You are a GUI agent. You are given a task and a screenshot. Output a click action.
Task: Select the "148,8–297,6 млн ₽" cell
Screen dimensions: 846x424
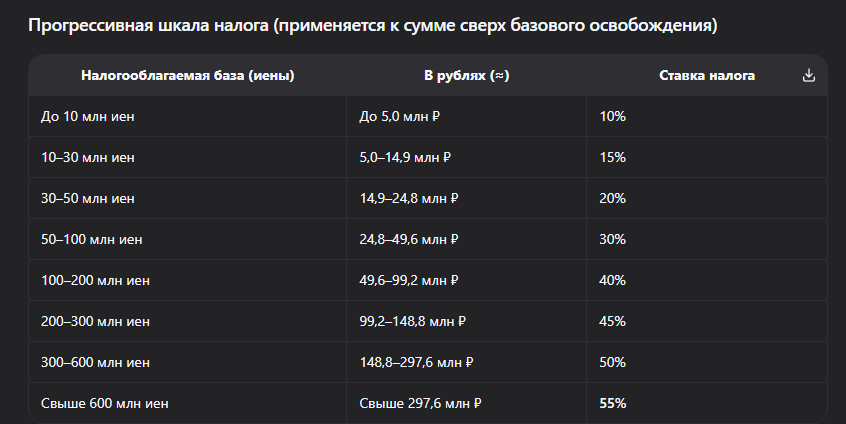coord(416,362)
